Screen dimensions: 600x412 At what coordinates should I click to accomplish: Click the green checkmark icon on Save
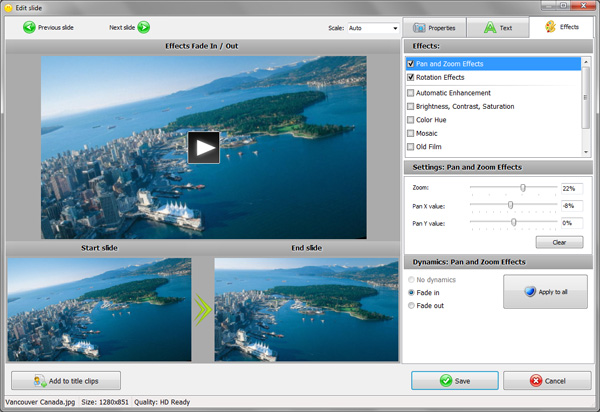tap(446, 381)
